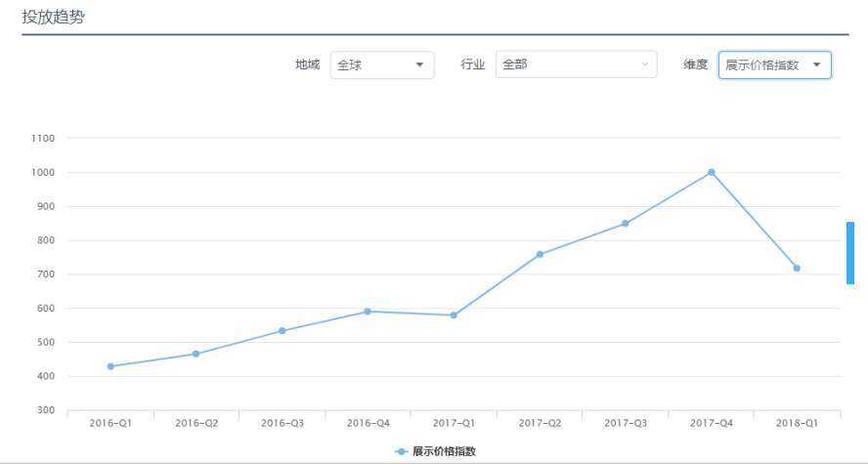This screenshot has height=464, width=868.
Task: Click the arrow of the 全球 dropdown
Action: (419, 65)
